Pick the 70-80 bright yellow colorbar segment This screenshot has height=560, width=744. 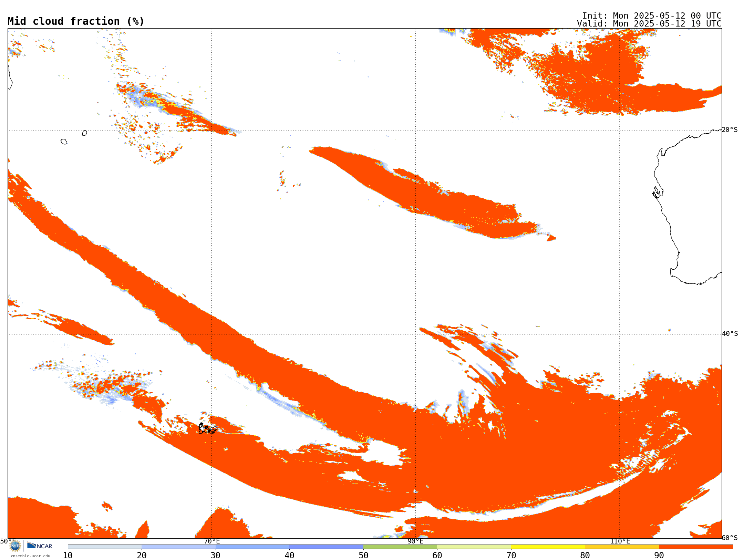click(x=548, y=547)
